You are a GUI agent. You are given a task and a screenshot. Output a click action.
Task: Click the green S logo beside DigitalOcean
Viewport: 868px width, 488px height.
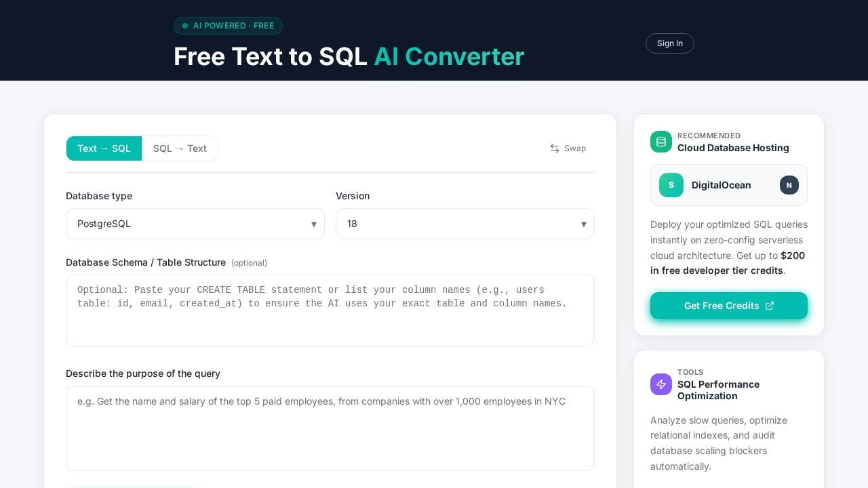click(x=671, y=185)
